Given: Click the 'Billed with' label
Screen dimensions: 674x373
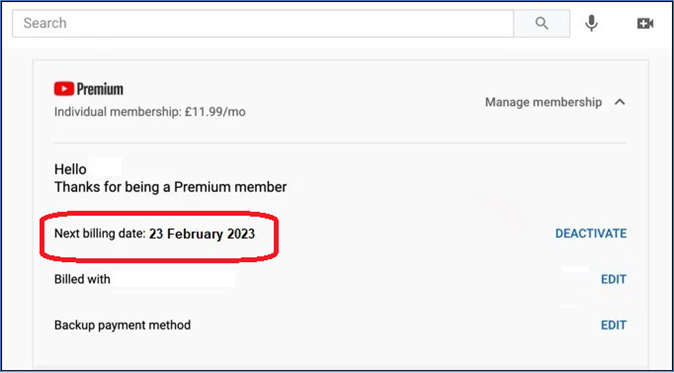Looking at the screenshot, I should (x=82, y=279).
